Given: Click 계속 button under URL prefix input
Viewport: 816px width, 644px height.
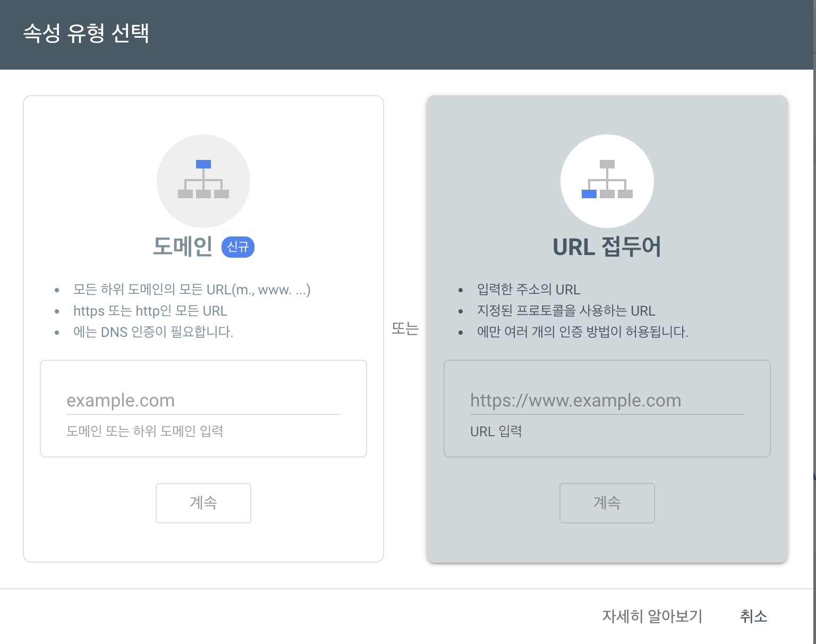Looking at the screenshot, I should click(607, 503).
